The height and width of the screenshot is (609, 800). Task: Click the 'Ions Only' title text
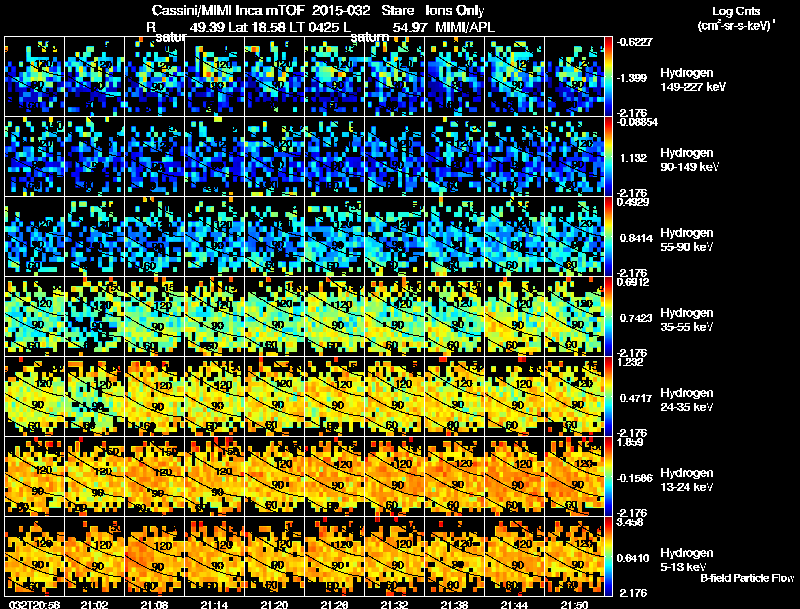tap(455, 11)
